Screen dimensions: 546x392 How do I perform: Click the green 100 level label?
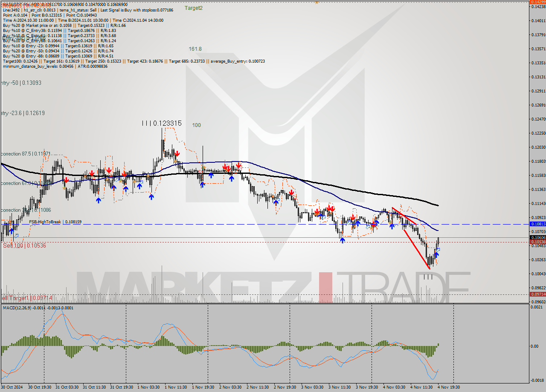(196, 125)
